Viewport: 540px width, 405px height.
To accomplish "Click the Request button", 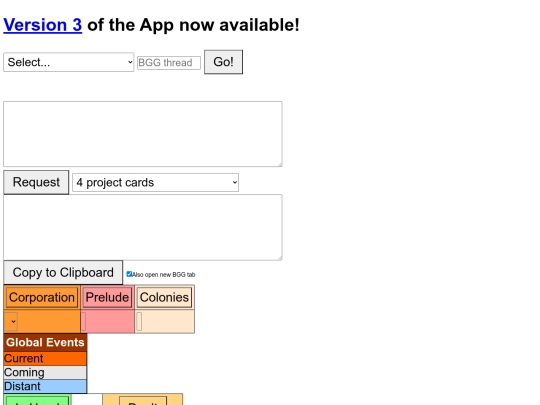I will [x=36, y=182].
